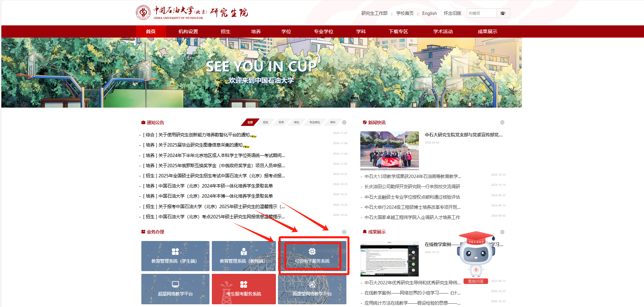This screenshot has width=644, height=307.
Task: Open 应用统计方法在线教学 article
Action: click(412, 303)
